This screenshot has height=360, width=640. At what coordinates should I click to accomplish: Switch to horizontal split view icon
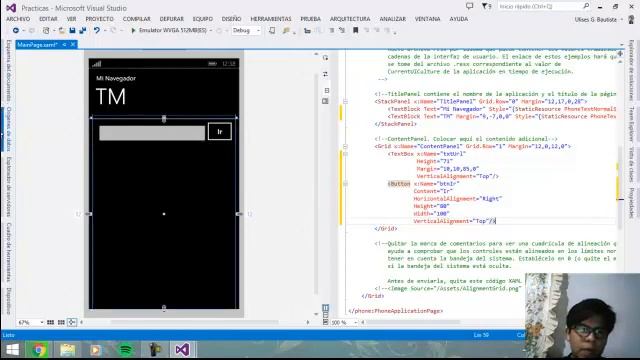[x=325, y=315]
